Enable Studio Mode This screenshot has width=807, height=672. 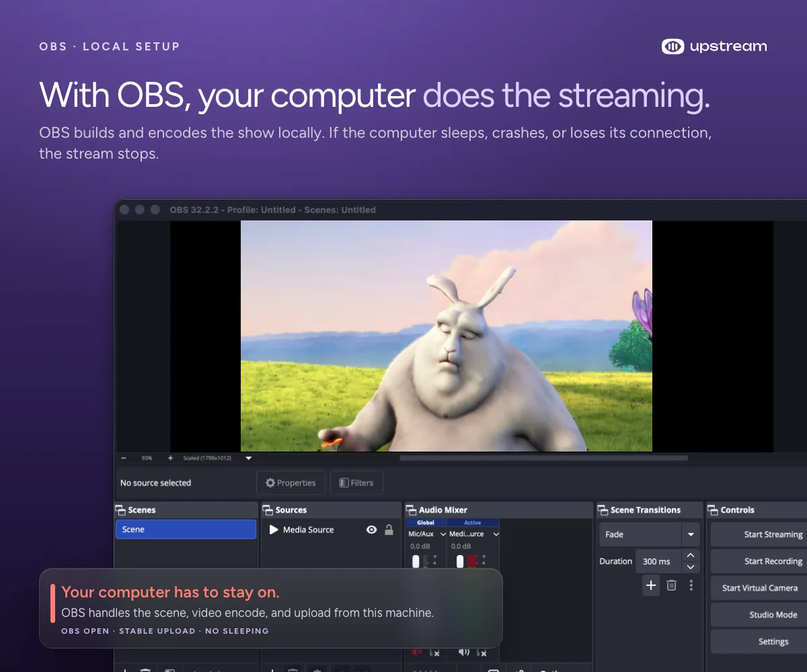pyautogui.click(x=759, y=615)
